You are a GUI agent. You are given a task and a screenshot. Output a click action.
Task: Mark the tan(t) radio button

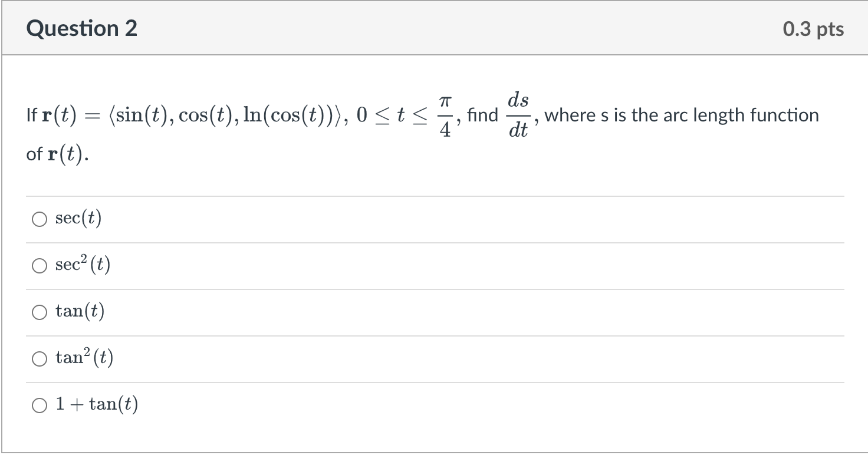(x=40, y=312)
